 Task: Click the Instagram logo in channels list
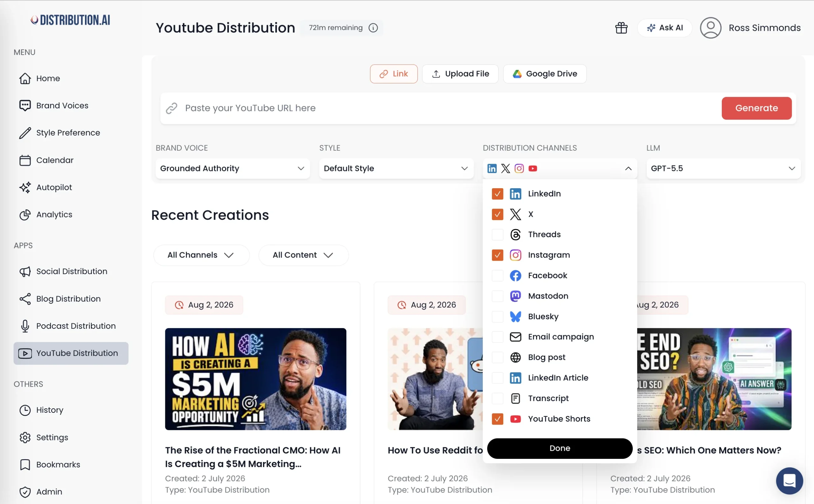click(x=515, y=255)
